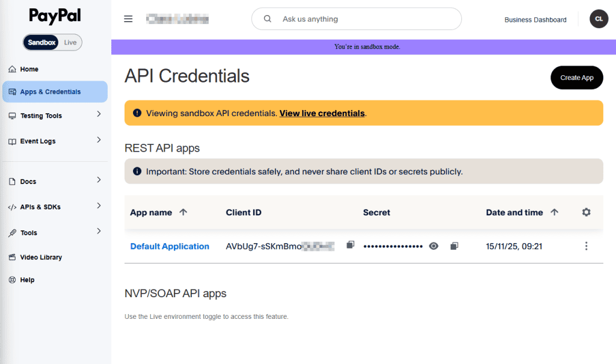This screenshot has width=616, height=364.
Task: Open the hamburger navigation menu
Action: 128,19
